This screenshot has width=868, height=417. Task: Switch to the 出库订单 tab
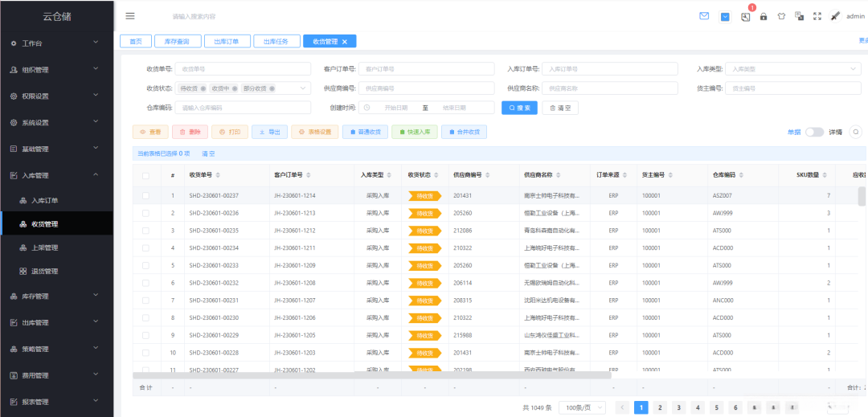click(226, 42)
